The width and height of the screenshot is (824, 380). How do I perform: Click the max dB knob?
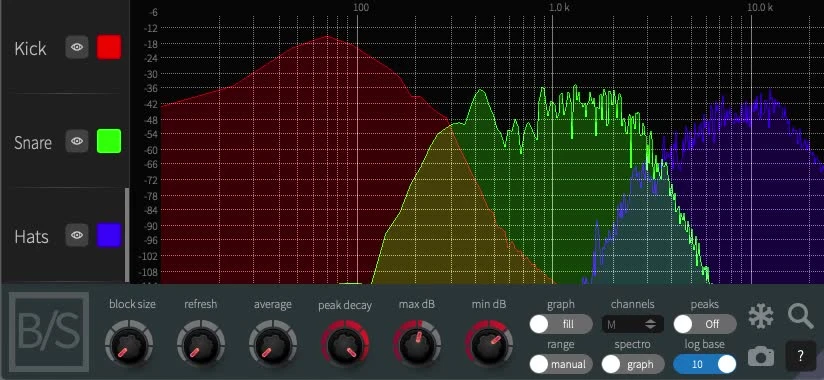coord(417,346)
